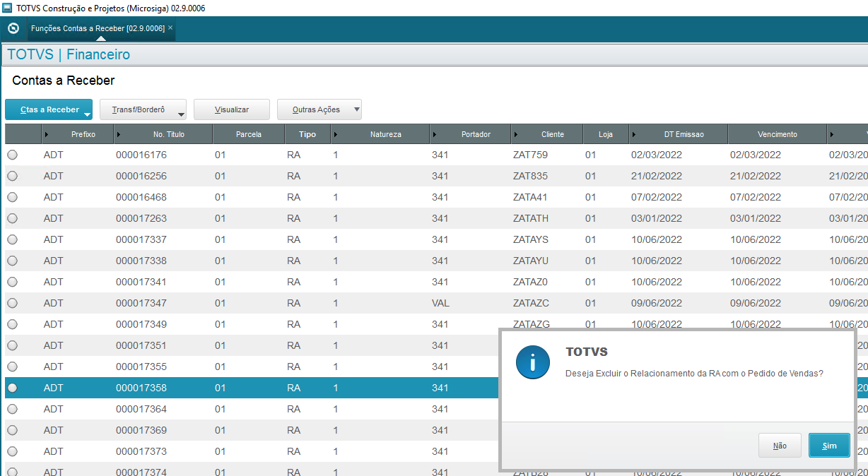Screen dimensions: 868x476
Task: Select the radio button for title 000017373
Action: [x=13, y=451]
